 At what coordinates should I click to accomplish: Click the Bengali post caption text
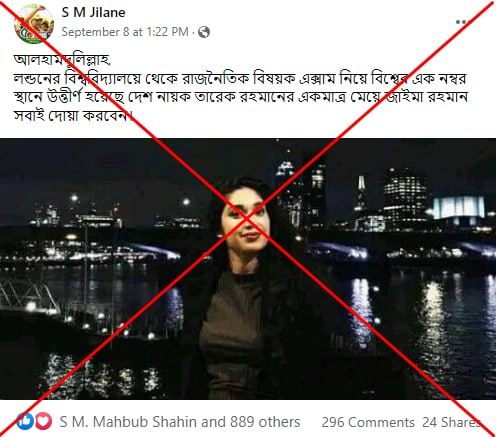click(x=241, y=88)
